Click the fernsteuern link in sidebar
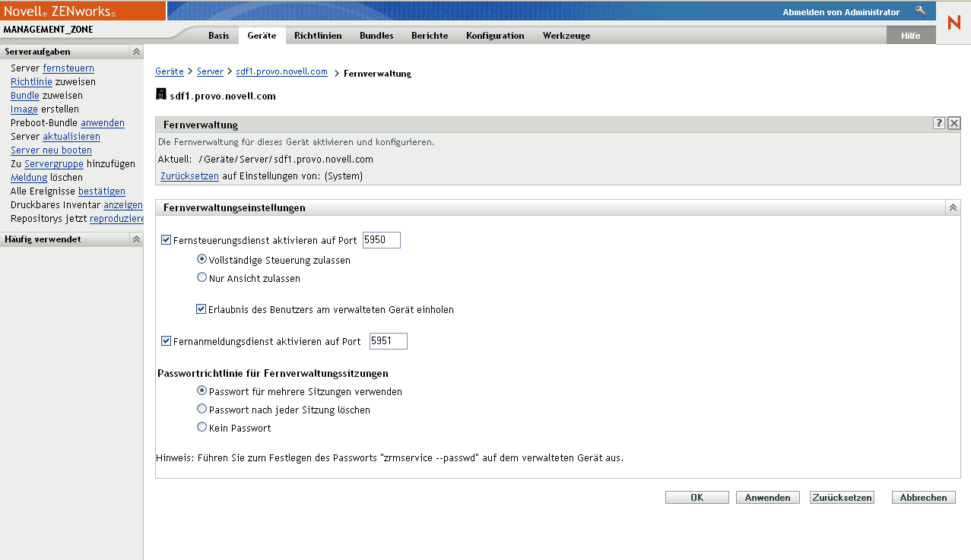This screenshot has width=971, height=560. click(68, 68)
